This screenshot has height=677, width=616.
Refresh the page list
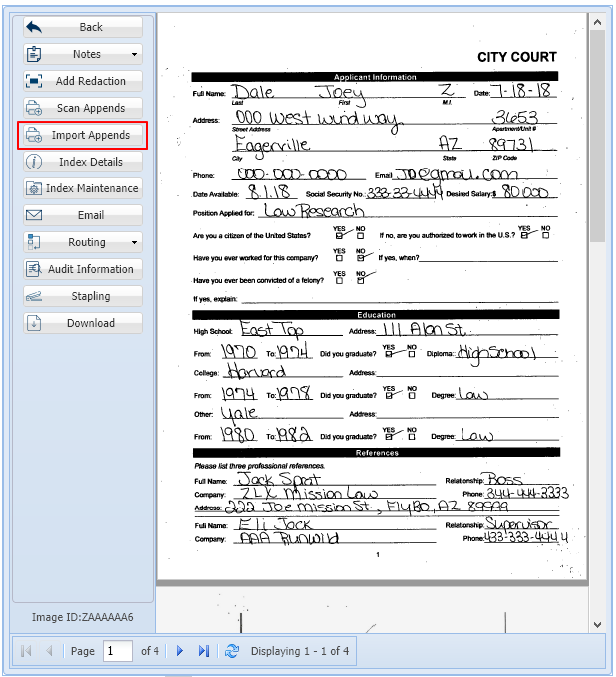232,651
